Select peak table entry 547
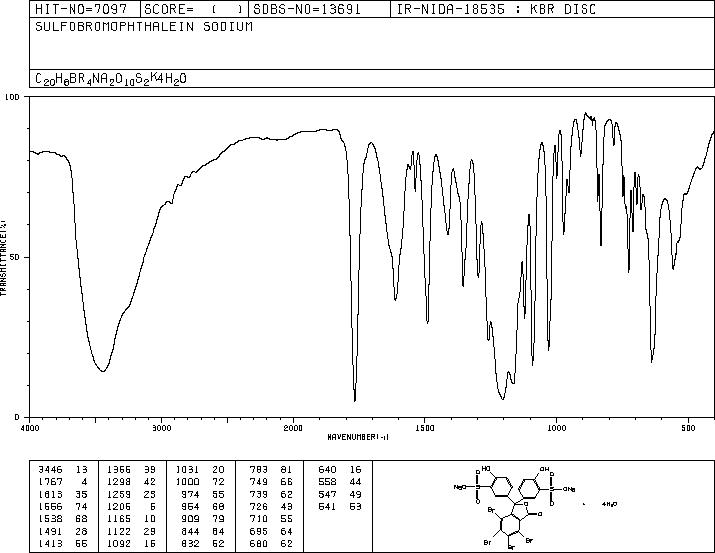The width and height of the screenshot is (715, 553). (x=340, y=495)
